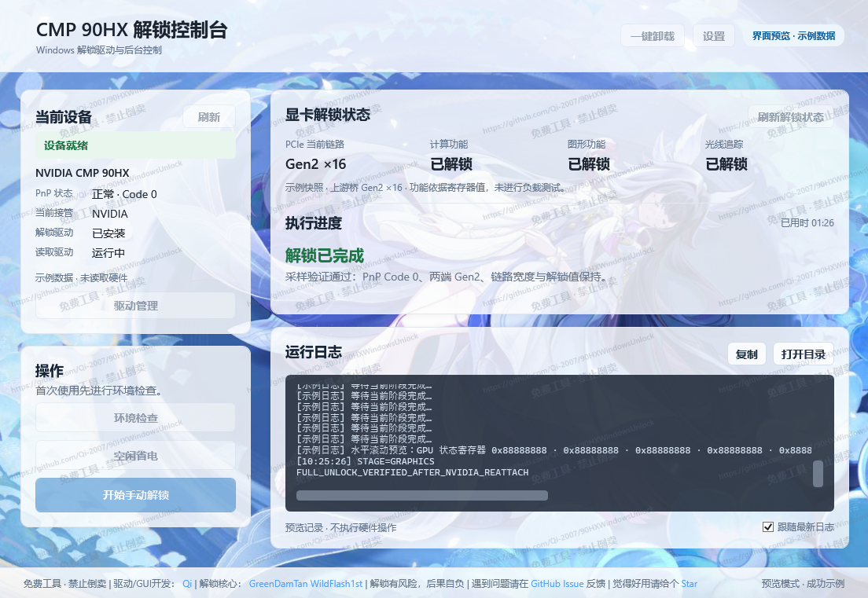Click the STAGE=GRAPHICS log line
This screenshot has height=598, width=868.
pos(366,461)
